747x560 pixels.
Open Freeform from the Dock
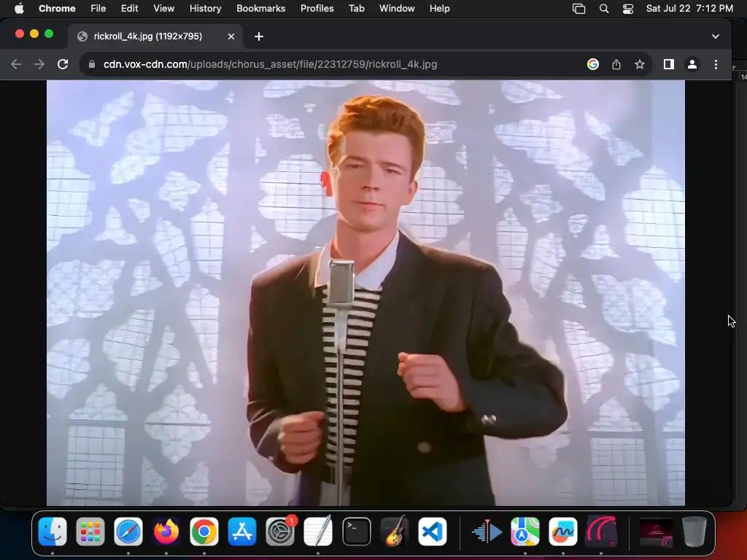click(563, 532)
